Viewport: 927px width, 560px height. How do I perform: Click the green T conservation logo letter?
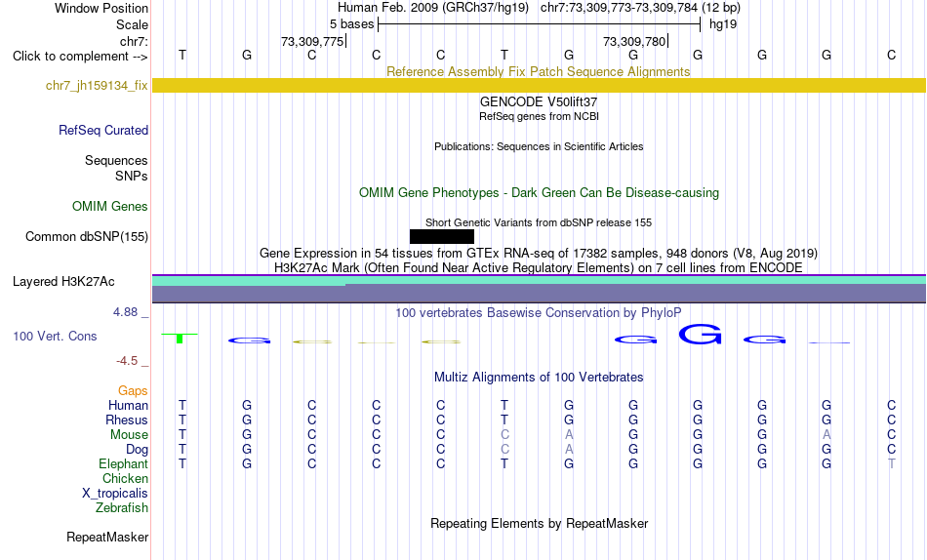pos(180,338)
